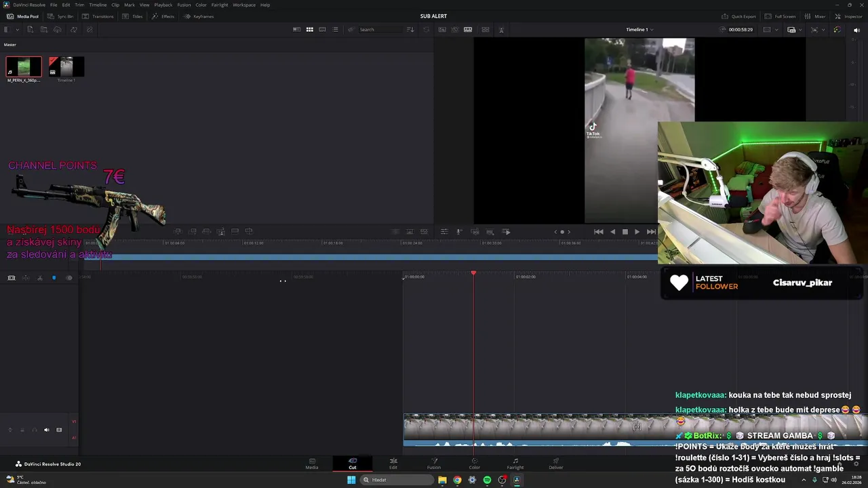Play the timeline in reverse

tap(613, 232)
